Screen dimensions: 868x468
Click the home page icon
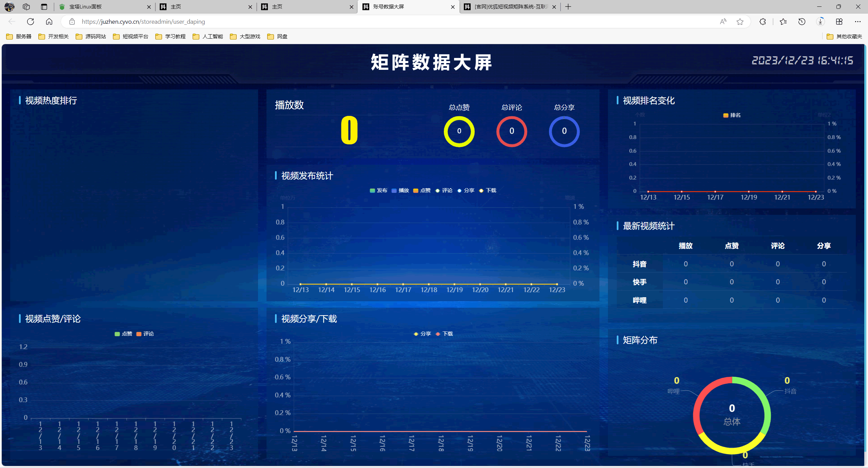(49, 22)
